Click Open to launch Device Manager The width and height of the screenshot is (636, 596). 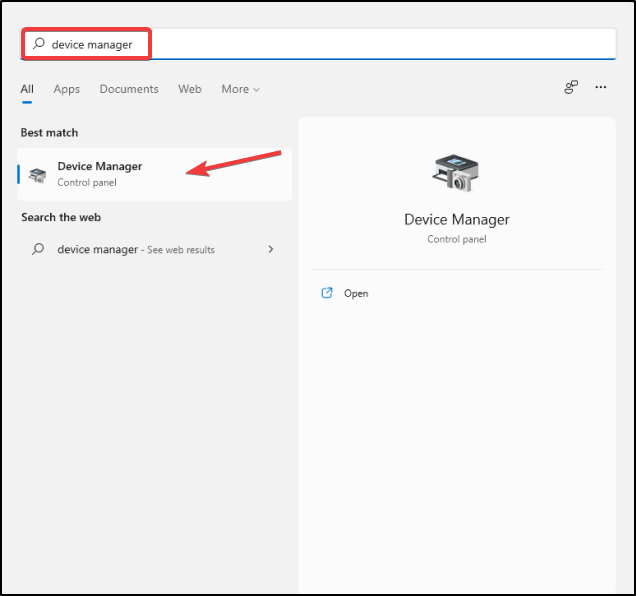[x=356, y=293]
